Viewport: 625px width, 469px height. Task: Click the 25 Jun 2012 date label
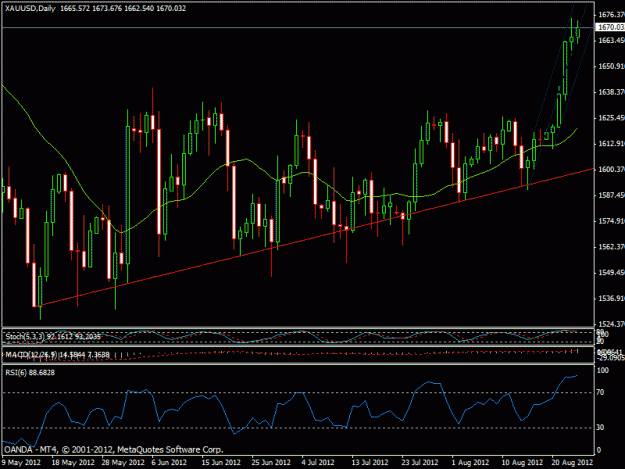pyautogui.click(x=271, y=463)
